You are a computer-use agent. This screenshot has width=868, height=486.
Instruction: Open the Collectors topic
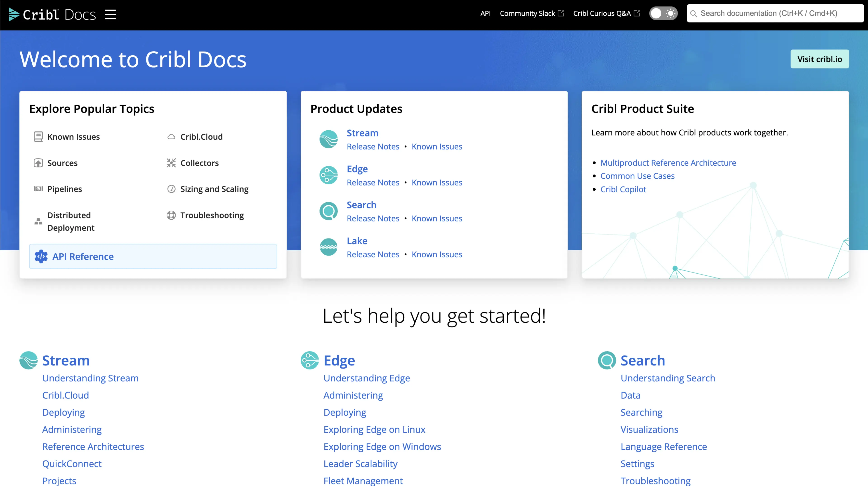[x=199, y=163]
